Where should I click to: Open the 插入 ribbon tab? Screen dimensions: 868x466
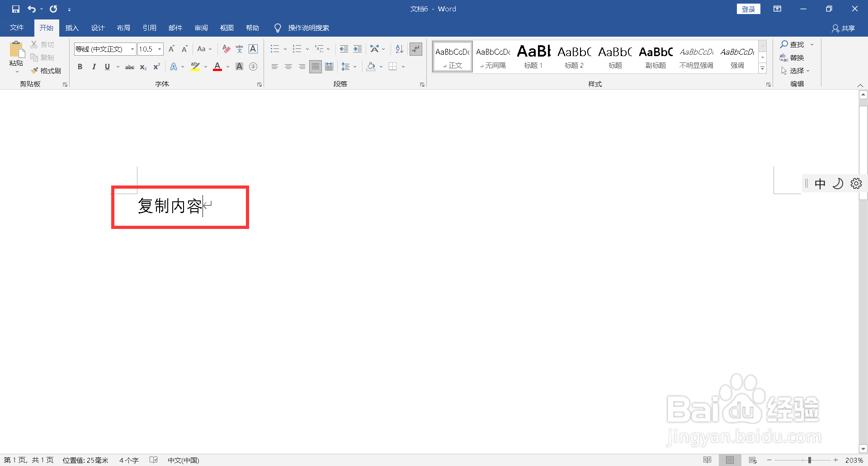(x=72, y=28)
